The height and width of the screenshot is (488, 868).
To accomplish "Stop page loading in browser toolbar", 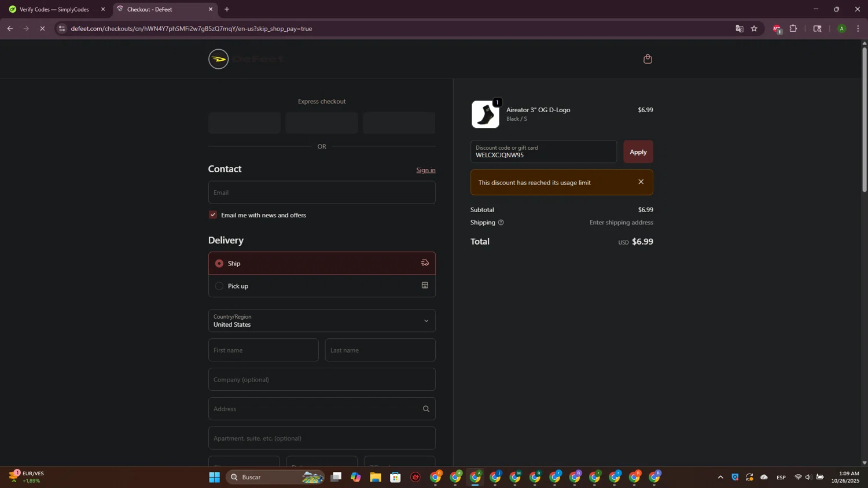I will [42, 28].
